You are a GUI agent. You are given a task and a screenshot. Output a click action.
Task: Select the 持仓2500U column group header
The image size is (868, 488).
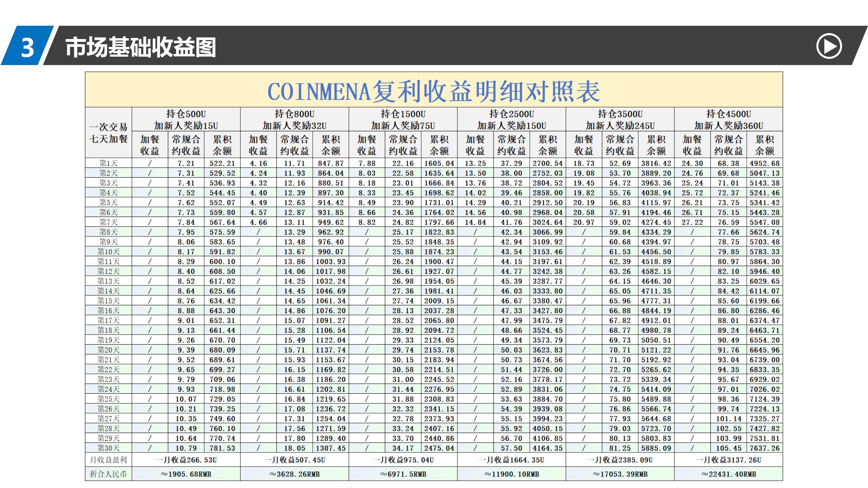coord(512,120)
